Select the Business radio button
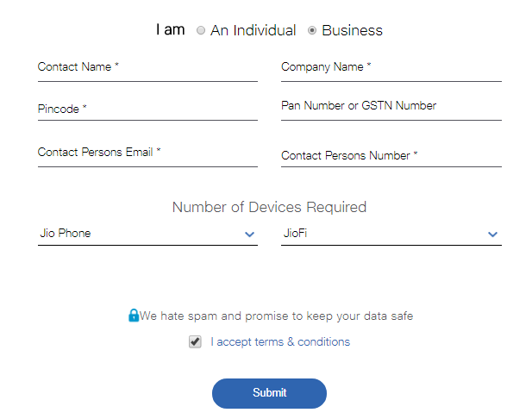Screen dimensions: 532x419 click(312, 30)
